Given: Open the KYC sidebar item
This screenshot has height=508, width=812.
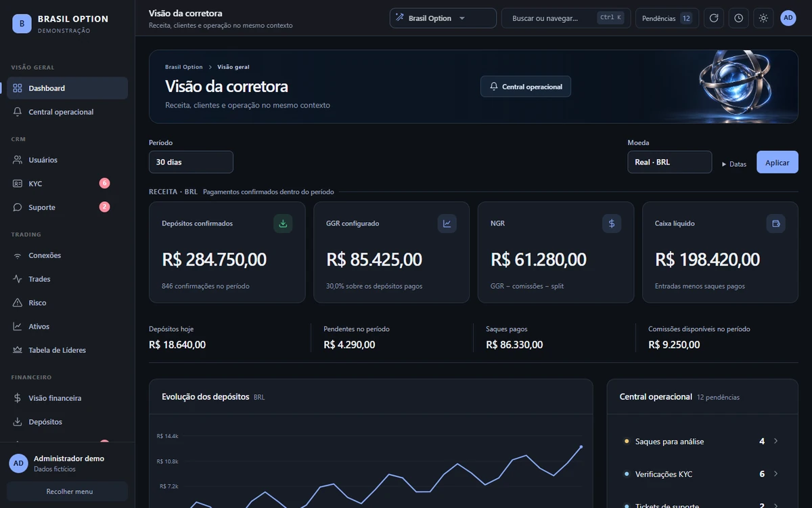Looking at the screenshot, I should (x=67, y=184).
